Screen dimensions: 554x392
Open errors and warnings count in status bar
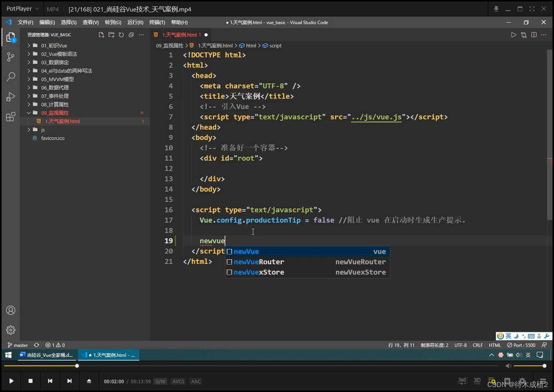[55, 345]
